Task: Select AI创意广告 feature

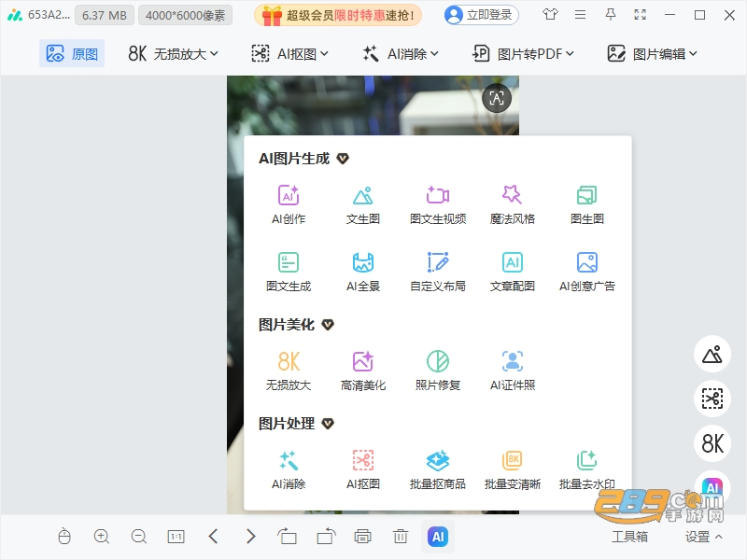Action: coord(587,272)
